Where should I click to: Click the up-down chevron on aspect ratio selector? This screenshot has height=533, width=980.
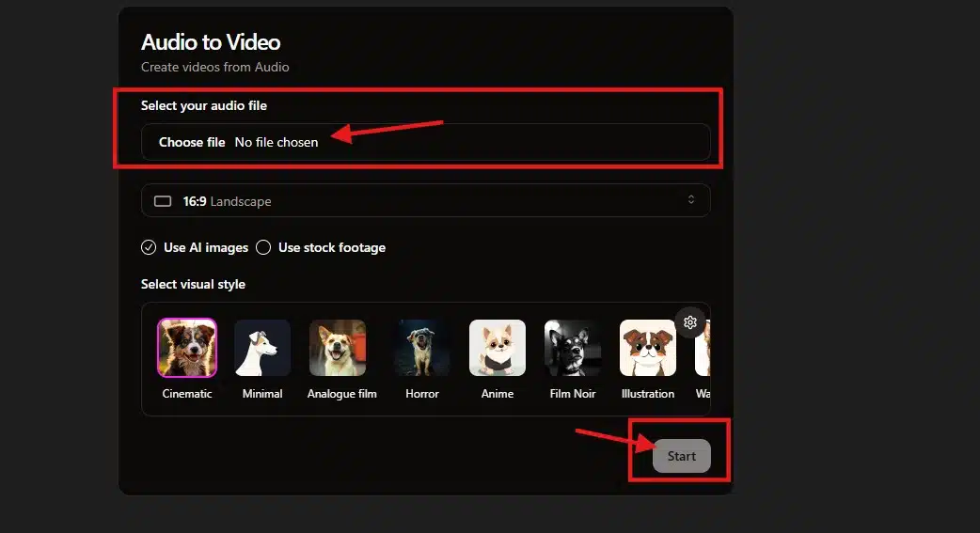[x=691, y=200]
